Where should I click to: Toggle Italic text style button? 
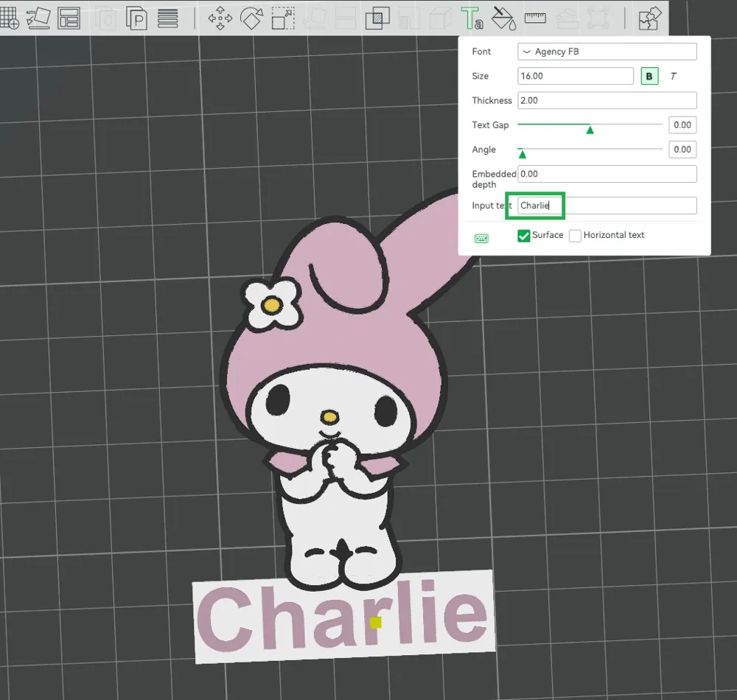pyautogui.click(x=673, y=76)
